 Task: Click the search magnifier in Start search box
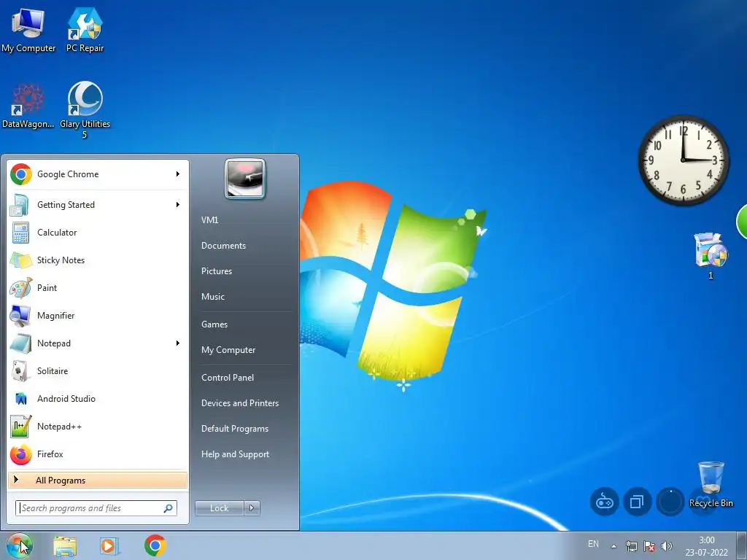tap(169, 508)
